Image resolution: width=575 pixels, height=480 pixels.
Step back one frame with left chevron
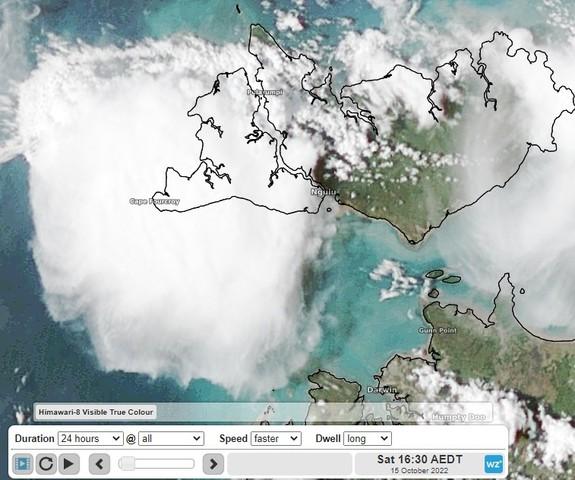99,464
